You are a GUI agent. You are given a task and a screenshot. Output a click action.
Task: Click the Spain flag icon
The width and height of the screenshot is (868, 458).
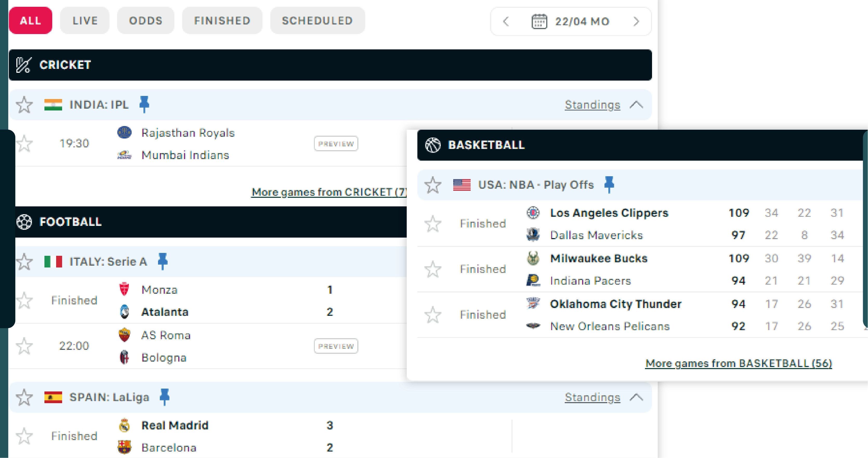53,397
